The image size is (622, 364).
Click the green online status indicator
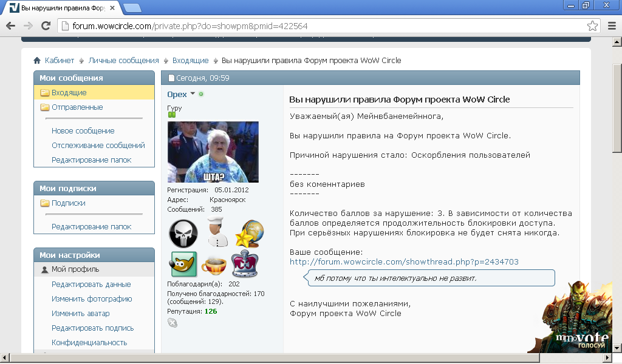click(x=201, y=94)
